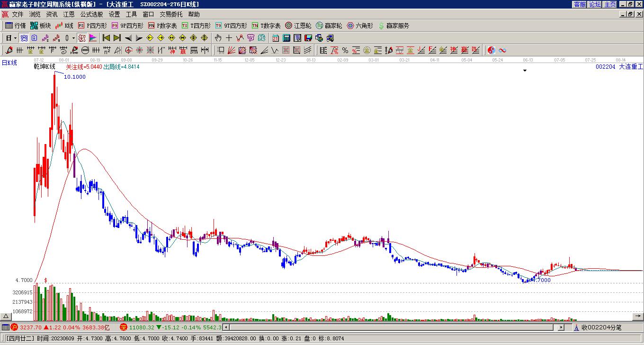Image resolution: width=644 pixels, height=345 pixels.
Task: Click the 客服 button in title bar
Action: click(580, 4)
